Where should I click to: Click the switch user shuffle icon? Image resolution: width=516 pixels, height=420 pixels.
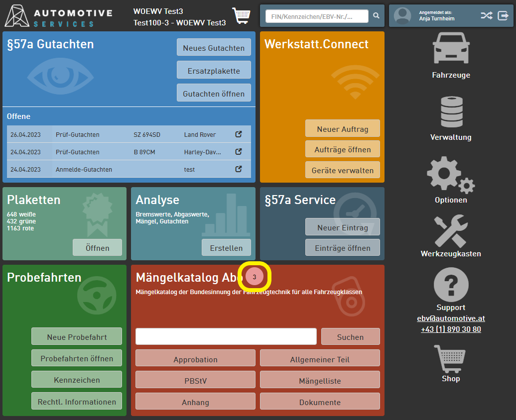pos(487,15)
